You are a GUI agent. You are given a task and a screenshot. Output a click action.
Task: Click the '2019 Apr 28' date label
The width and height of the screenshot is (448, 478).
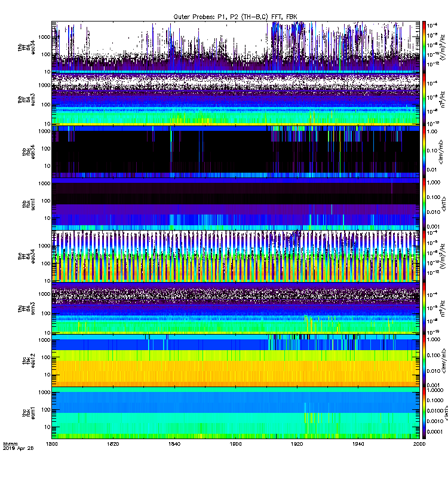pos(19,448)
